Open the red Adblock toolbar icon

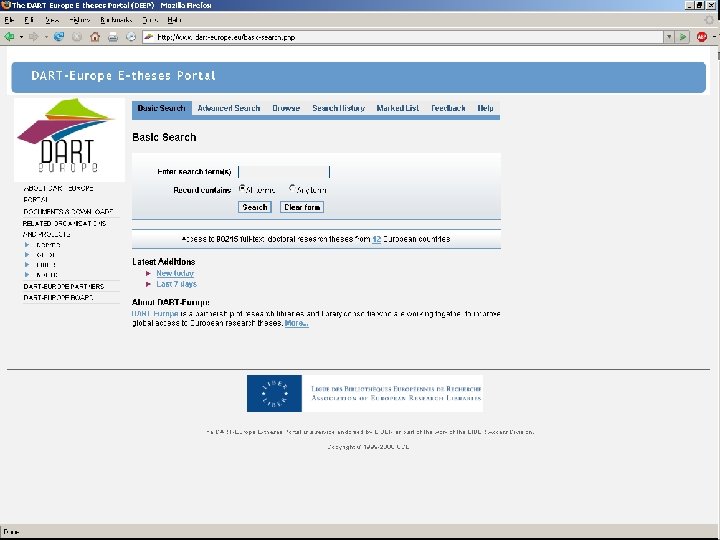click(x=702, y=37)
